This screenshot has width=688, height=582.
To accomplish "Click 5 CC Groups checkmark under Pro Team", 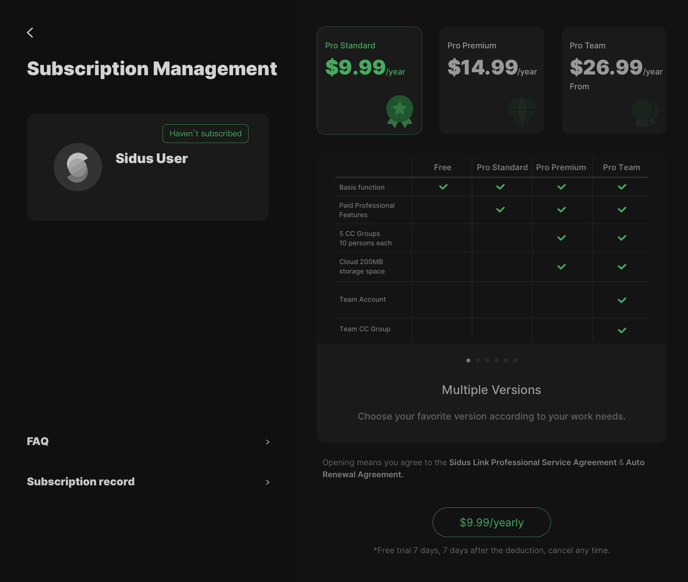I will click(x=622, y=238).
